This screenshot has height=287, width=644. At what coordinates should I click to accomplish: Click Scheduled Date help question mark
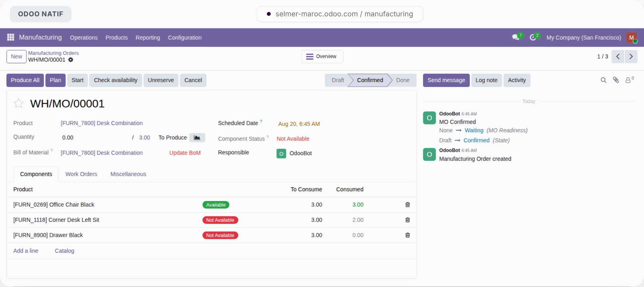point(261,122)
